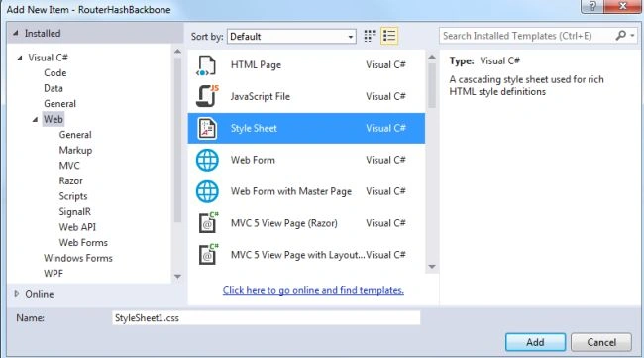Click Web Form with Master Page icon
Screen dimensions: 644x358
207,191
